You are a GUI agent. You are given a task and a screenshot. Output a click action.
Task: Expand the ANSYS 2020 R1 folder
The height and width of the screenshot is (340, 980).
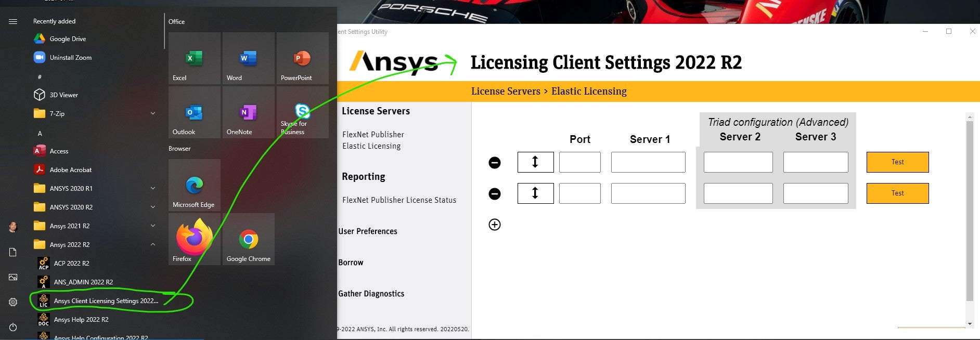click(153, 188)
